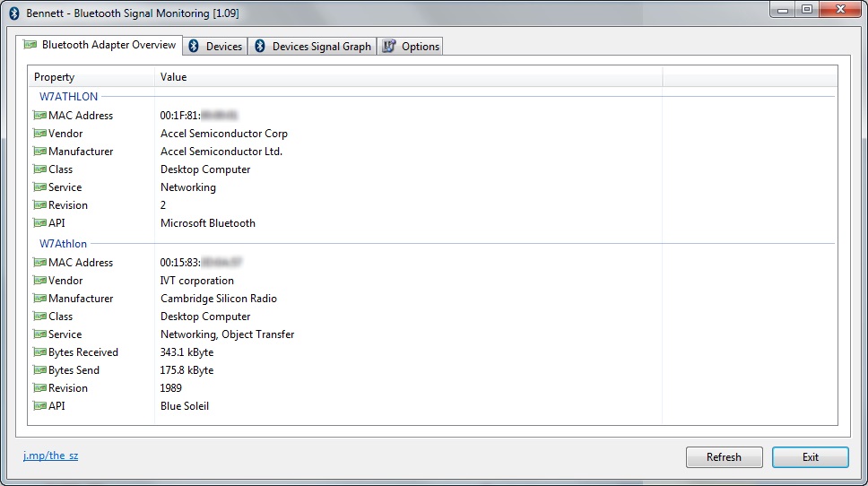
Task: Select value Blue Soleil
Action: [185, 405]
